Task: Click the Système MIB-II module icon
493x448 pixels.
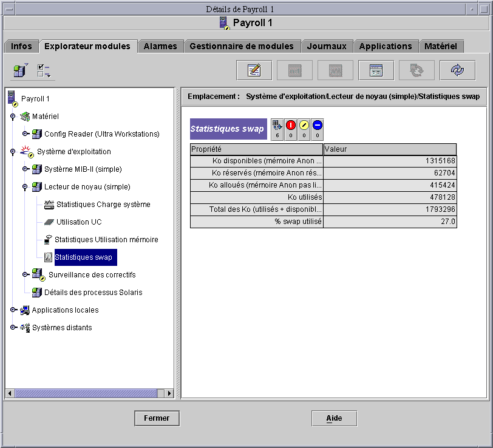Action: click(37, 169)
